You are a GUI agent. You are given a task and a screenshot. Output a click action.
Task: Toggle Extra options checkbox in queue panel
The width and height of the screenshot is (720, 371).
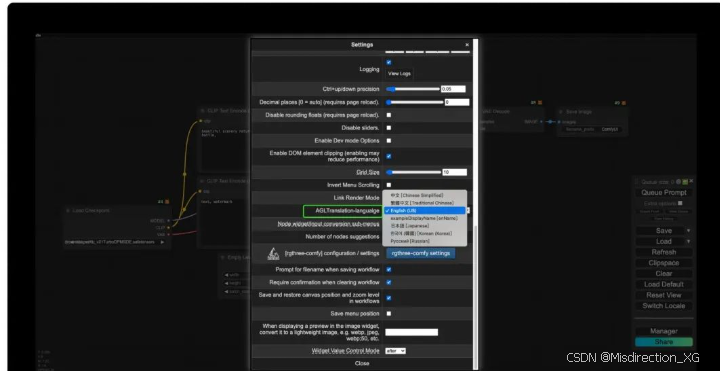tap(680, 203)
